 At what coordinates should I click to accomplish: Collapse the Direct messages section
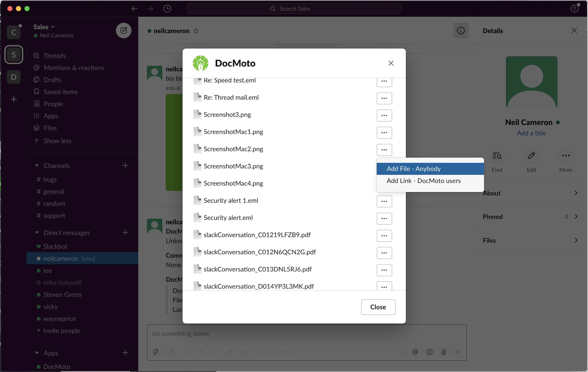(37, 233)
